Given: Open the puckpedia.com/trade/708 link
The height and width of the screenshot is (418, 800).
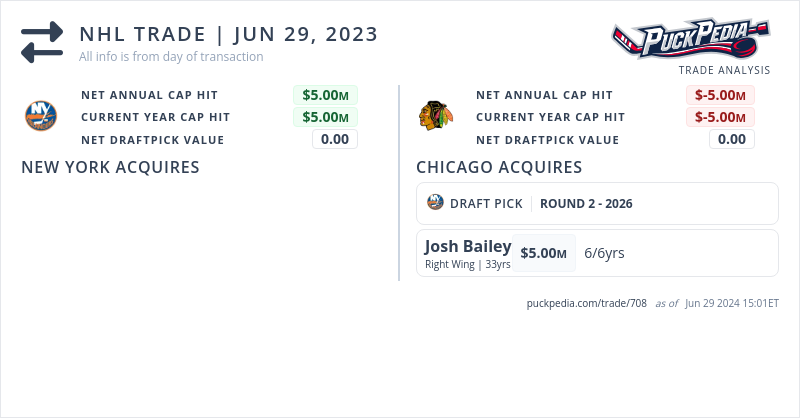Looking at the screenshot, I should point(586,303).
